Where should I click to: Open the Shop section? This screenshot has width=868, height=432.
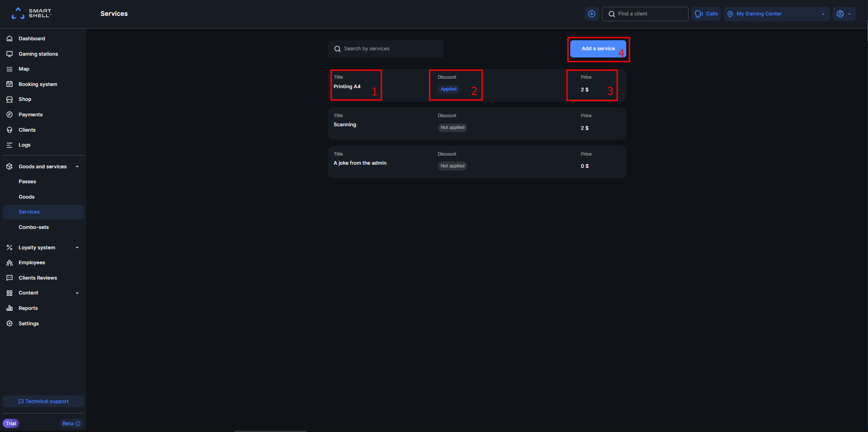coord(24,99)
